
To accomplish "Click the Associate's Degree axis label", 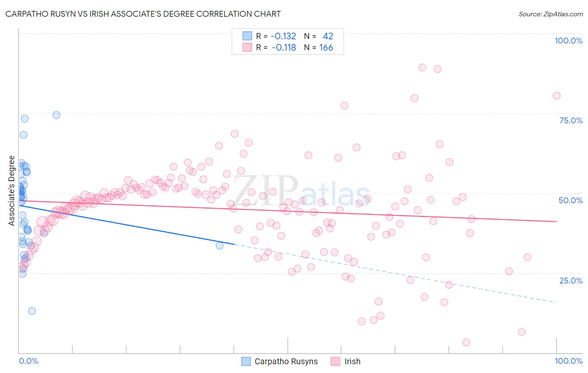I will point(11,191).
